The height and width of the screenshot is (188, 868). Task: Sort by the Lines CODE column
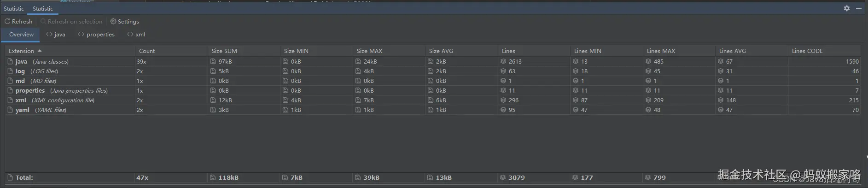[x=807, y=51]
